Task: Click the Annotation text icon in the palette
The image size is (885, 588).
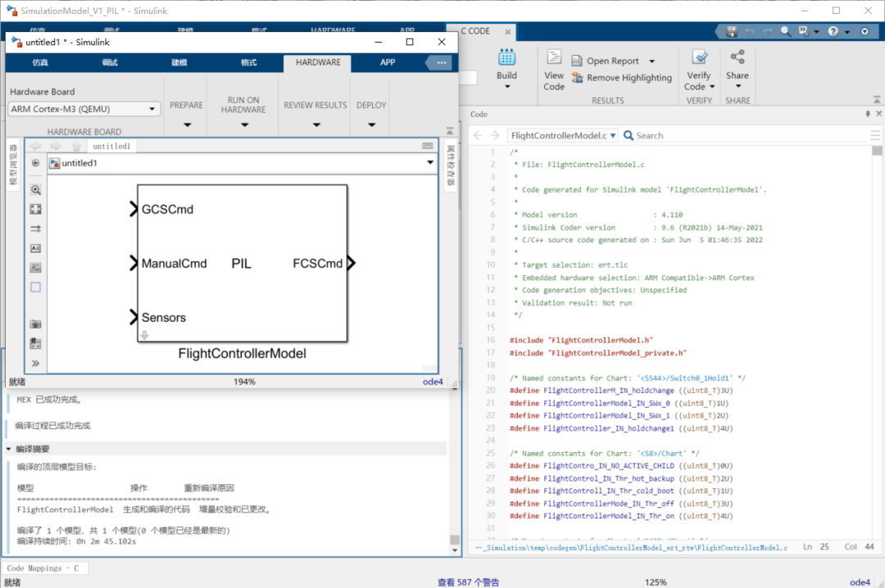Action: point(35,248)
